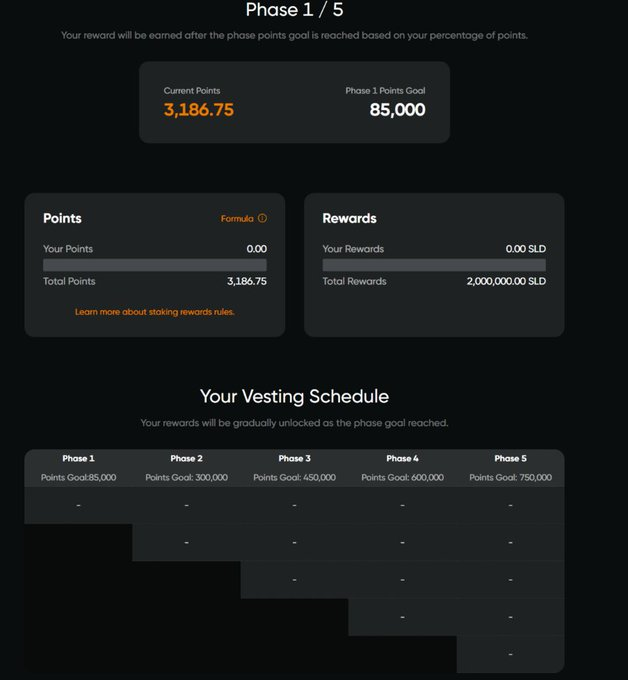Click the Formula info circle icon
The image size is (628, 680).
pos(262,218)
